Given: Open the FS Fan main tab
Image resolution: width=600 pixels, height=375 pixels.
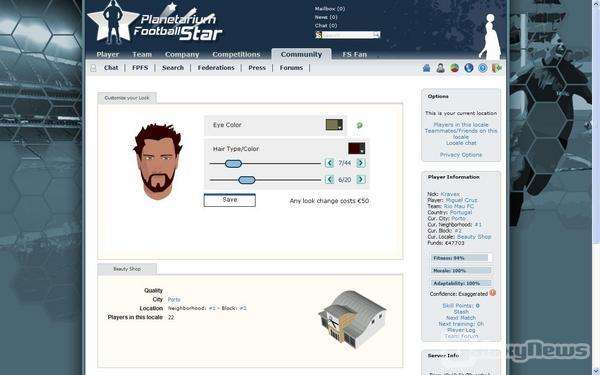Looking at the screenshot, I should point(354,54).
